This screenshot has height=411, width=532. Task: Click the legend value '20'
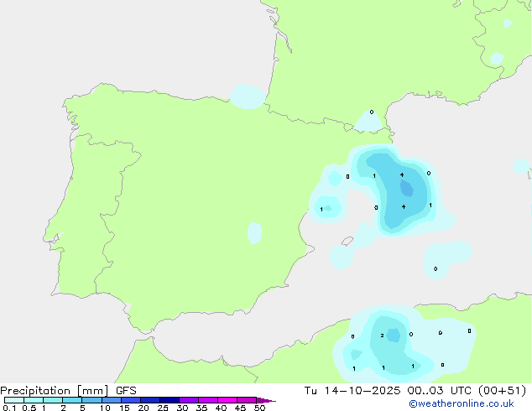[143, 408]
